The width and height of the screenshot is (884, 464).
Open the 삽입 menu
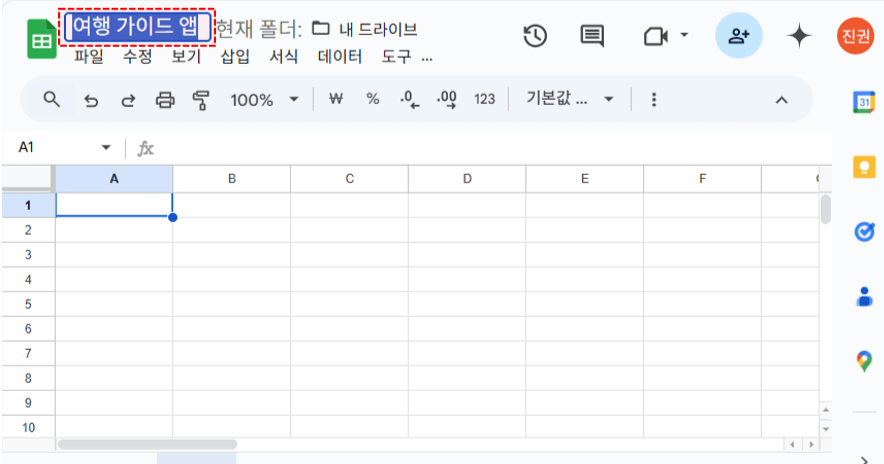[x=235, y=57]
